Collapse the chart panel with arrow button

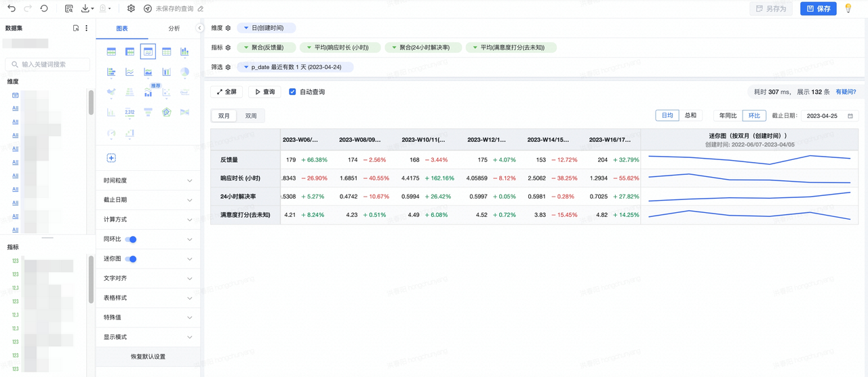click(x=199, y=28)
